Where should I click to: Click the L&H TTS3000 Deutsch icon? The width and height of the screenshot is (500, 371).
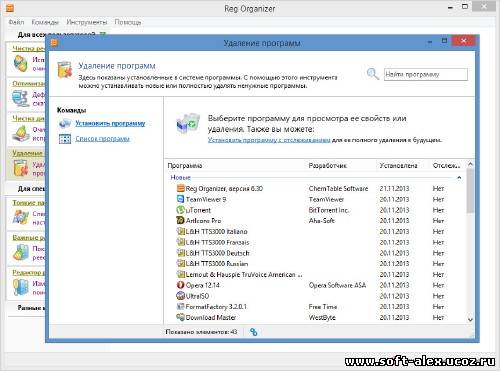coord(180,253)
